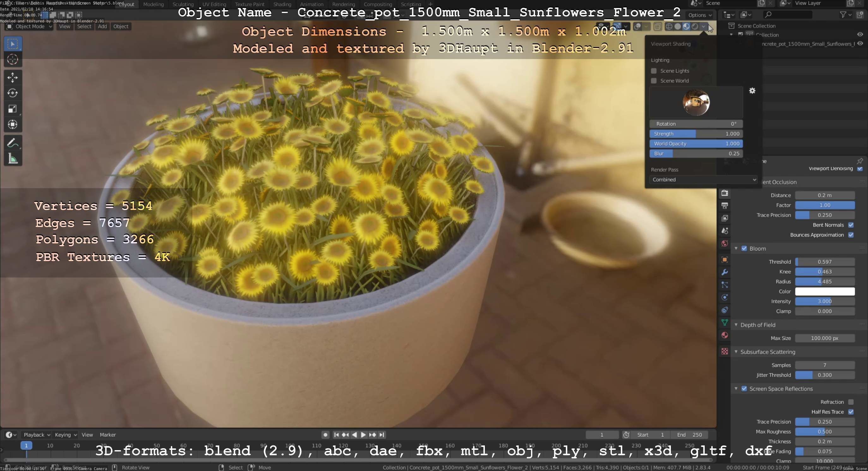The width and height of the screenshot is (868, 471).
Task: Open the Keying dropdown
Action: tap(66, 435)
